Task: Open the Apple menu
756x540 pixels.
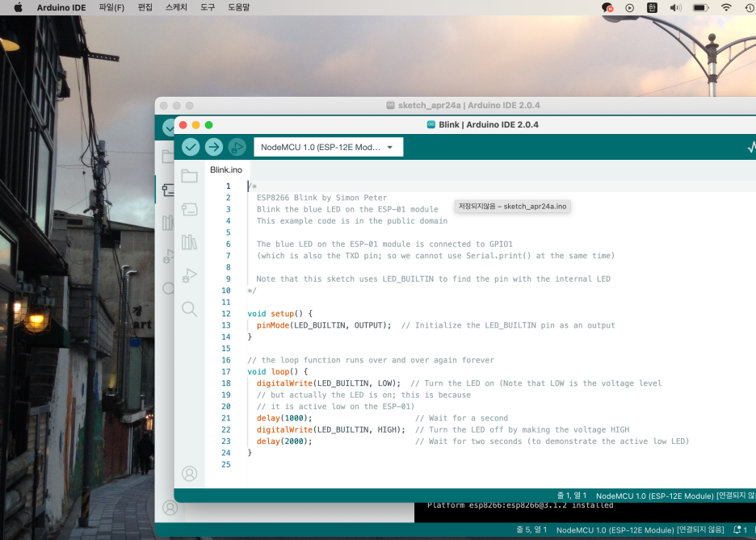Action: 18,7
